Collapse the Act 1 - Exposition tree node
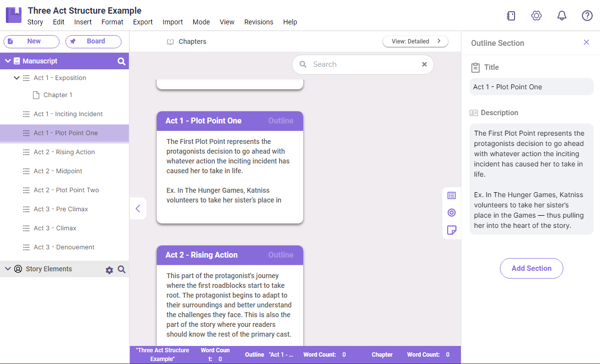Image resolution: width=600 pixels, height=364 pixels. 17,78
